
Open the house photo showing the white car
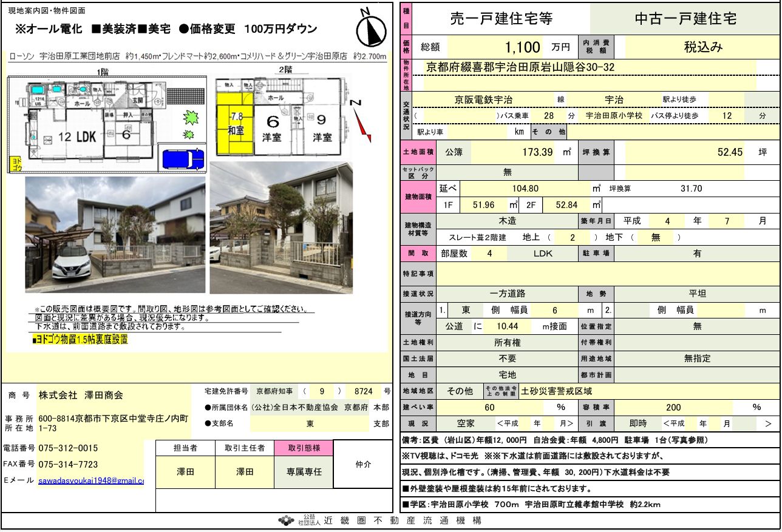115,234
